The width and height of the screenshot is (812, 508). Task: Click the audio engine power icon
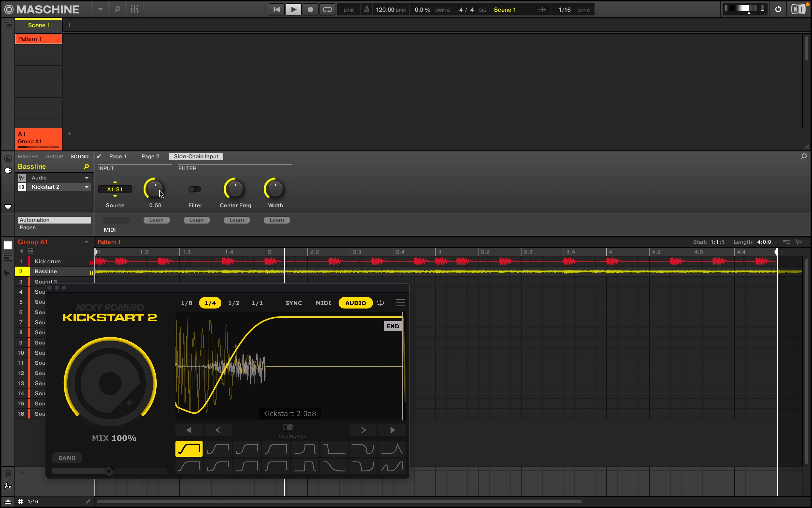pos(778,9)
